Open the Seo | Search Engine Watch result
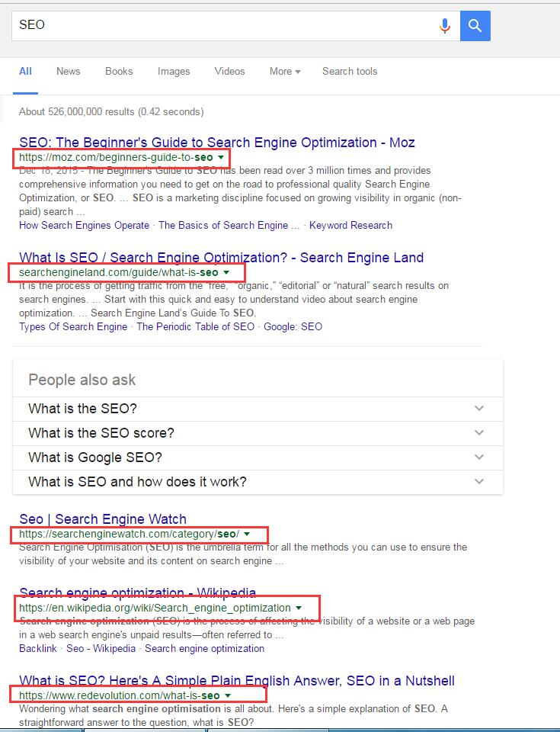This screenshot has height=732, width=560. (103, 519)
